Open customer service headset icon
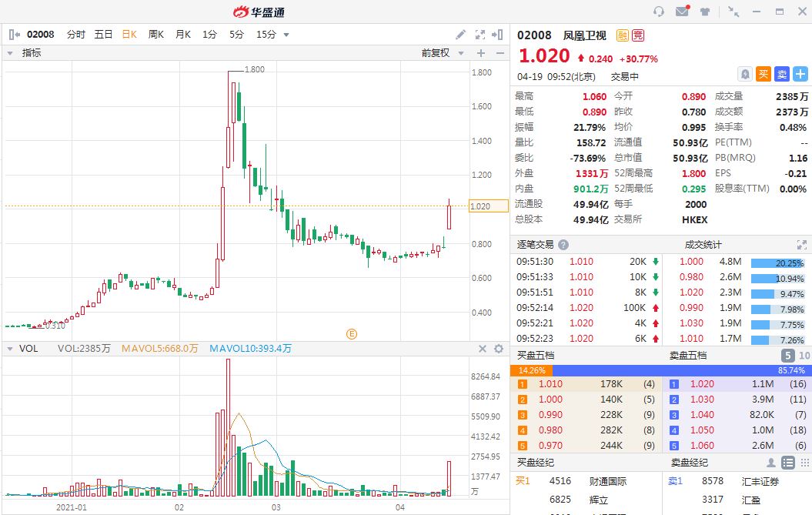The height and width of the screenshot is (515, 812). pos(659,12)
